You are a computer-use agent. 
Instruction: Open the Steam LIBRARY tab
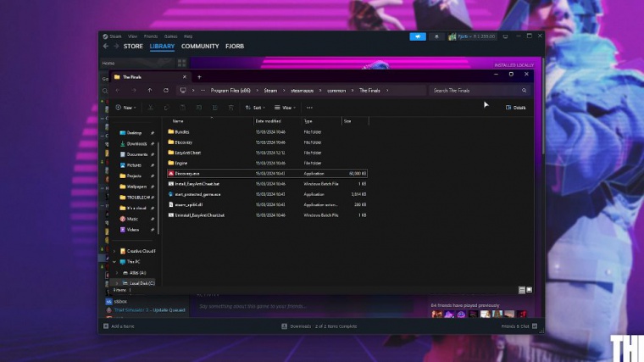162,47
